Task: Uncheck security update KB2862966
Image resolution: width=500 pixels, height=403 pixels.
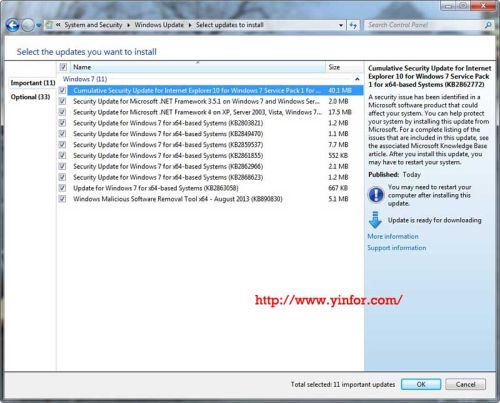Action: point(62,166)
